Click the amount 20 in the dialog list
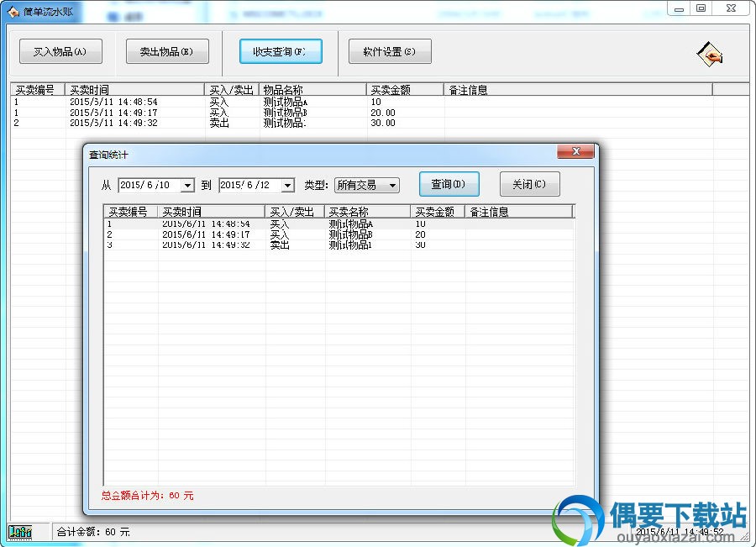This screenshot has height=547, width=756. (421, 234)
